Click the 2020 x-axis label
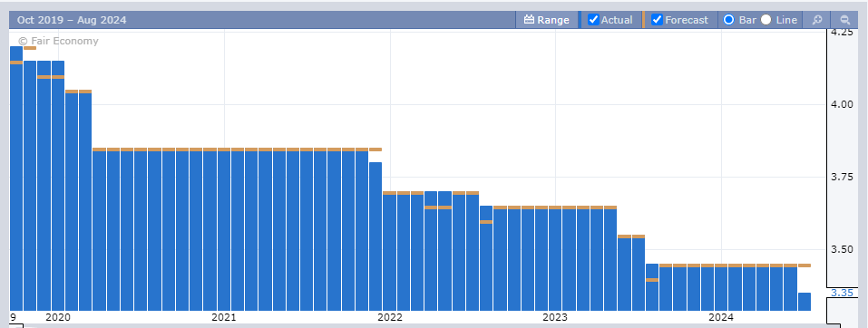This screenshot has width=868, height=328. pyautogui.click(x=57, y=317)
